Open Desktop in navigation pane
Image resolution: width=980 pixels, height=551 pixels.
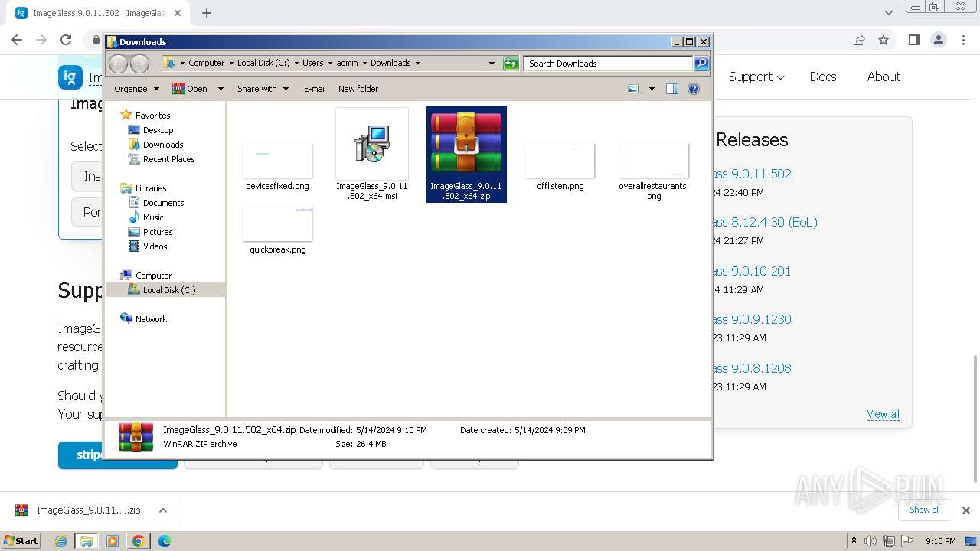(x=158, y=130)
